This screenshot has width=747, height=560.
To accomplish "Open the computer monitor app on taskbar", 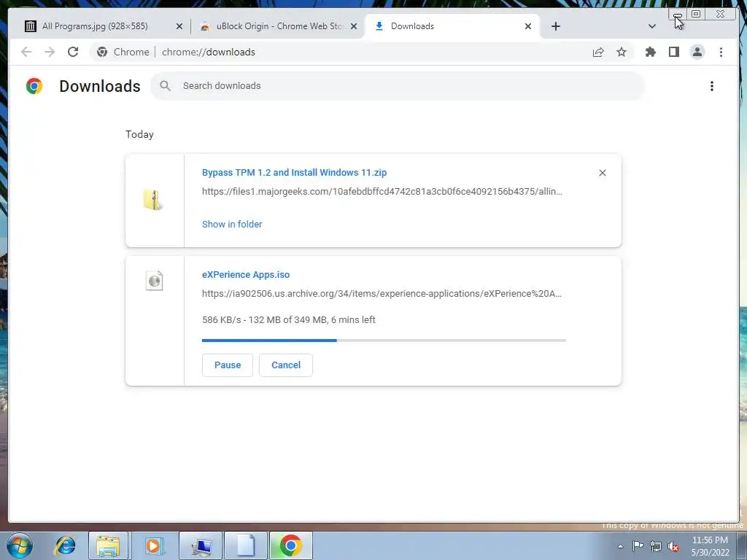I will [x=201, y=545].
